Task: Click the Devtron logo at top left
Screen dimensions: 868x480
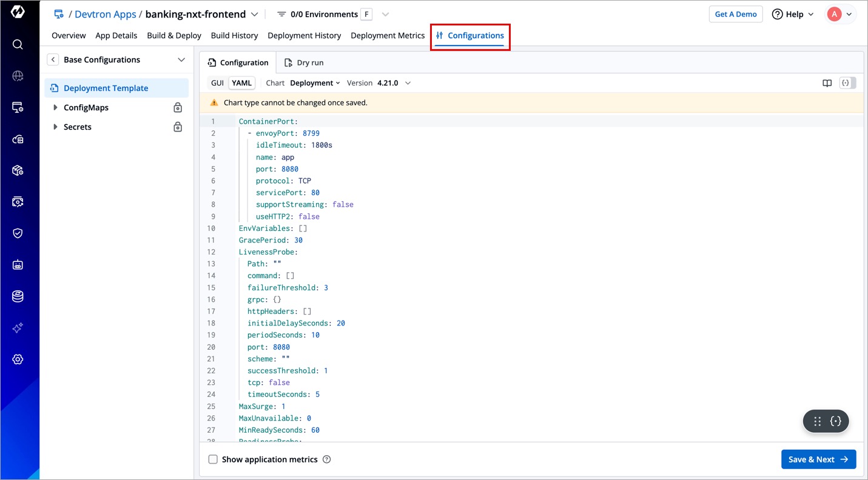Action: [18, 12]
